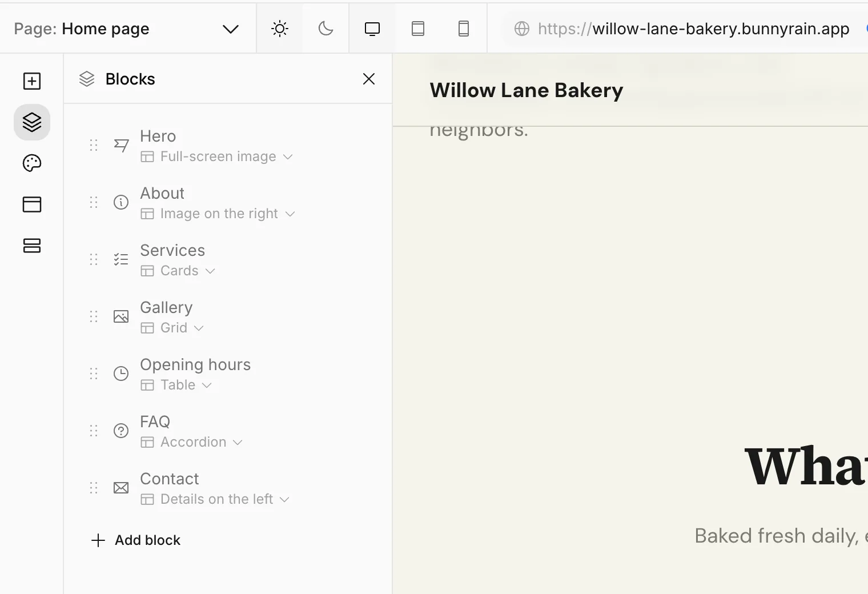Click drag handle of About block

[x=94, y=202]
